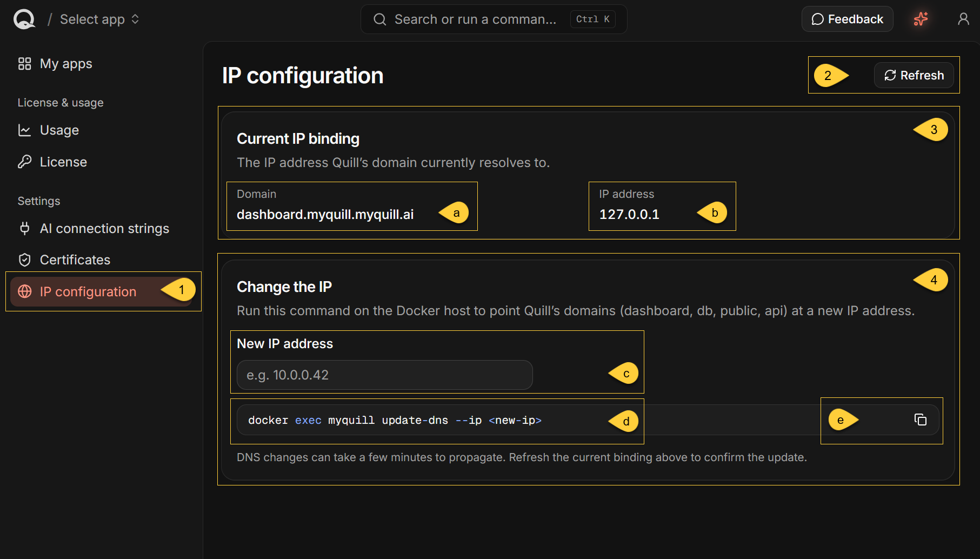
Task: Click the search magnifier icon
Action: pos(380,19)
